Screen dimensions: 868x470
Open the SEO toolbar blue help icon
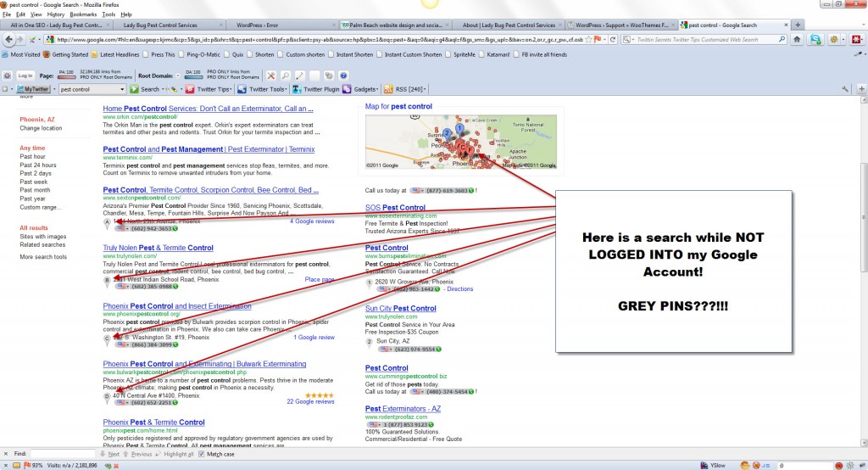[x=343, y=76]
